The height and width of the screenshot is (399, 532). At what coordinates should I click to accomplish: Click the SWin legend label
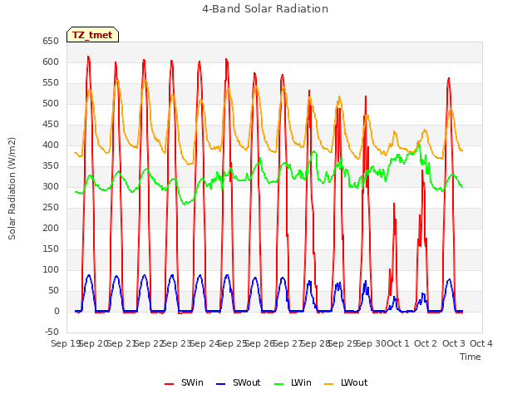192,382
